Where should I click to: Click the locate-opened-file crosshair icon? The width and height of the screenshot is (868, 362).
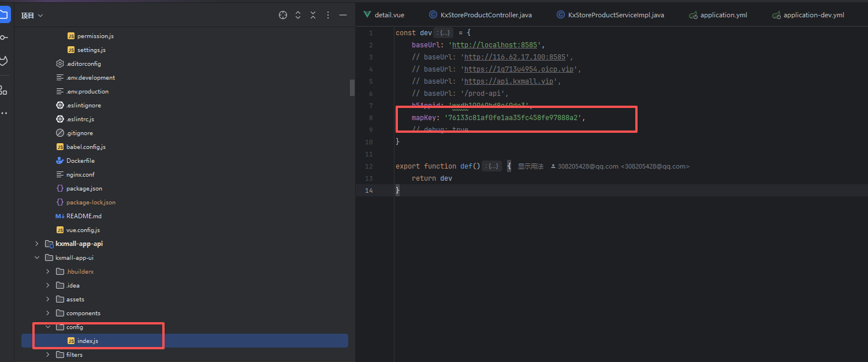pos(283,15)
